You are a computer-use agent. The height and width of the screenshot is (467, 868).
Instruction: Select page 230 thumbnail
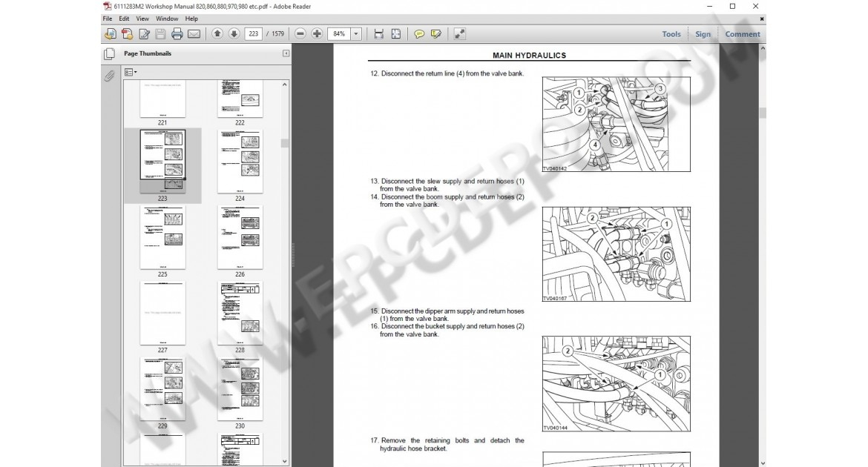point(240,389)
